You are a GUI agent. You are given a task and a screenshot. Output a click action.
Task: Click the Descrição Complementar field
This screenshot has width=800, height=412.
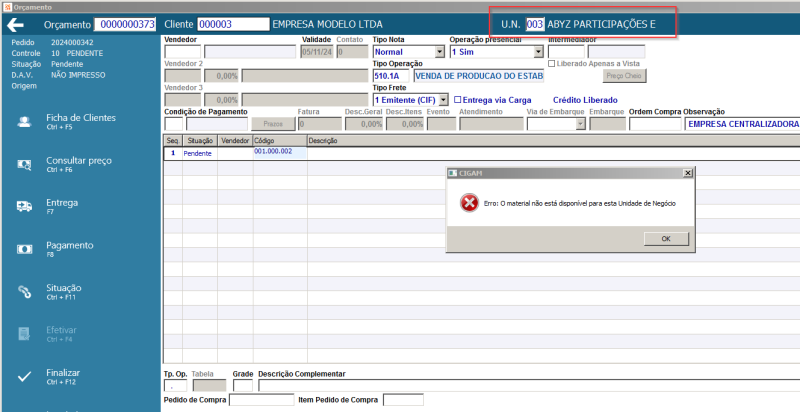pyautogui.click(x=529, y=385)
